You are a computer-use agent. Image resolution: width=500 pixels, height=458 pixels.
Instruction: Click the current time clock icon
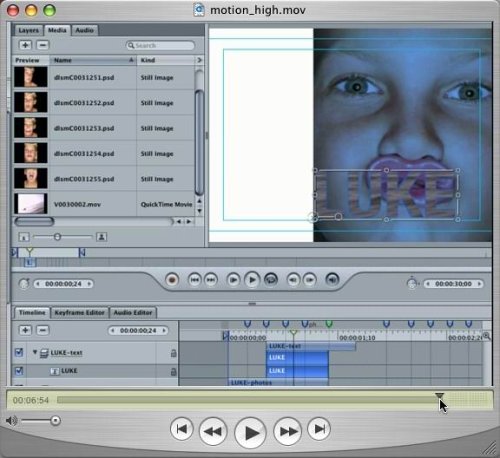[x=24, y=284]
